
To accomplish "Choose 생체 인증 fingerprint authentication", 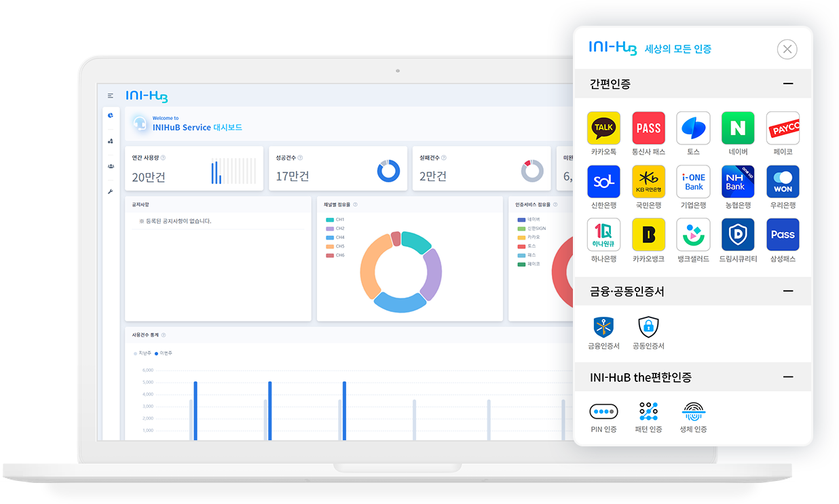I will pos(693,412).
